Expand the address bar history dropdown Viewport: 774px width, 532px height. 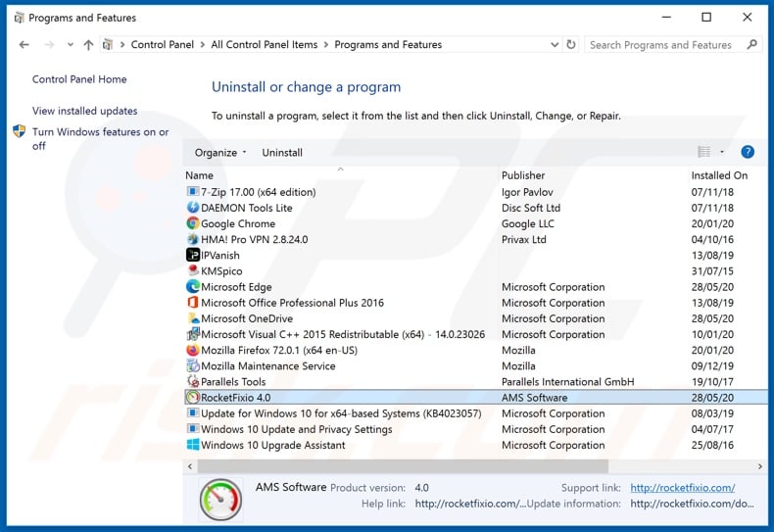coord(555,45)
